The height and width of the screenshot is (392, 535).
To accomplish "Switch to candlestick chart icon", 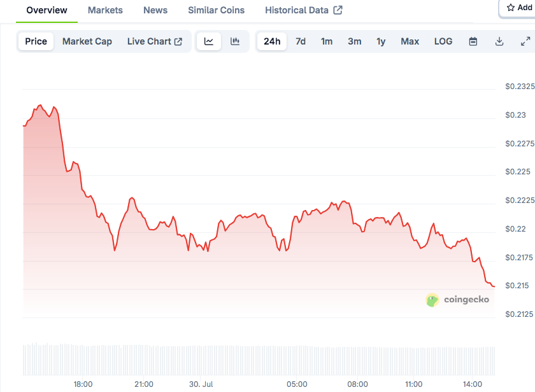I will click(x=235, y=41).
